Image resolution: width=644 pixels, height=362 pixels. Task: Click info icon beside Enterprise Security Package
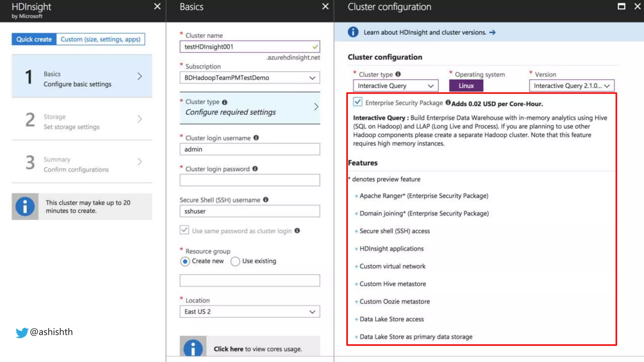point(448,102)
